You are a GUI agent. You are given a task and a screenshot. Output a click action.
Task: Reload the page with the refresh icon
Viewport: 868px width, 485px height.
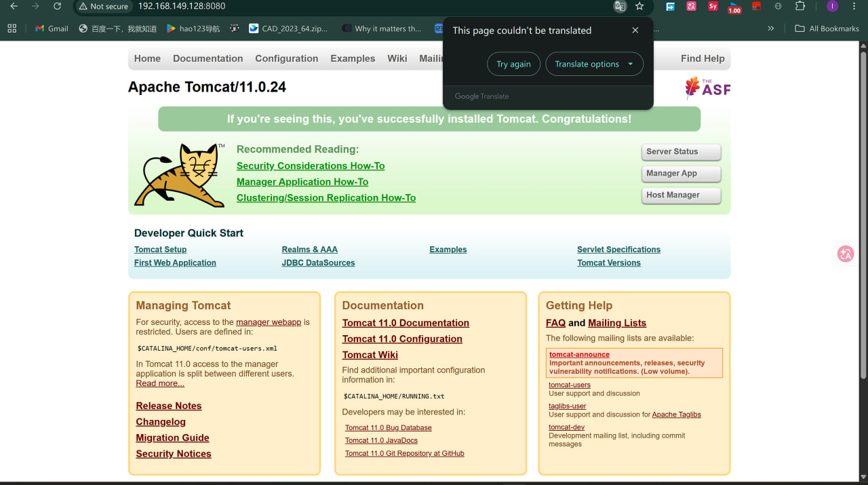pos(57,6)
